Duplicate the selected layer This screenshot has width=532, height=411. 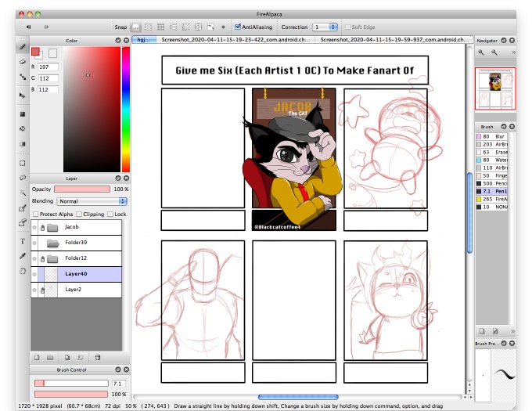[67, 358]
